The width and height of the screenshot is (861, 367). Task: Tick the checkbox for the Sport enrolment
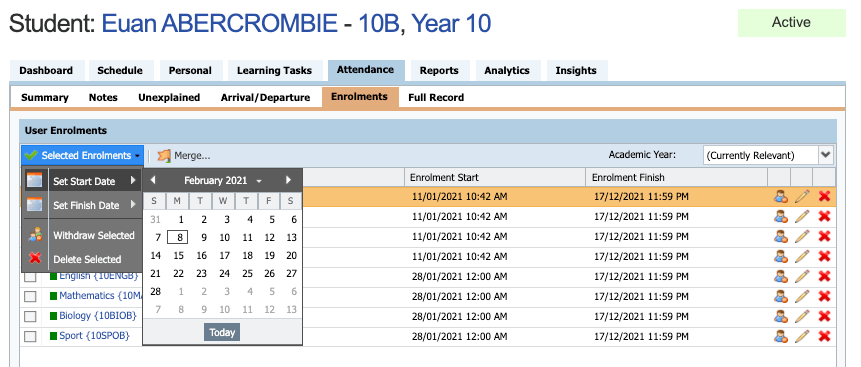30,336
